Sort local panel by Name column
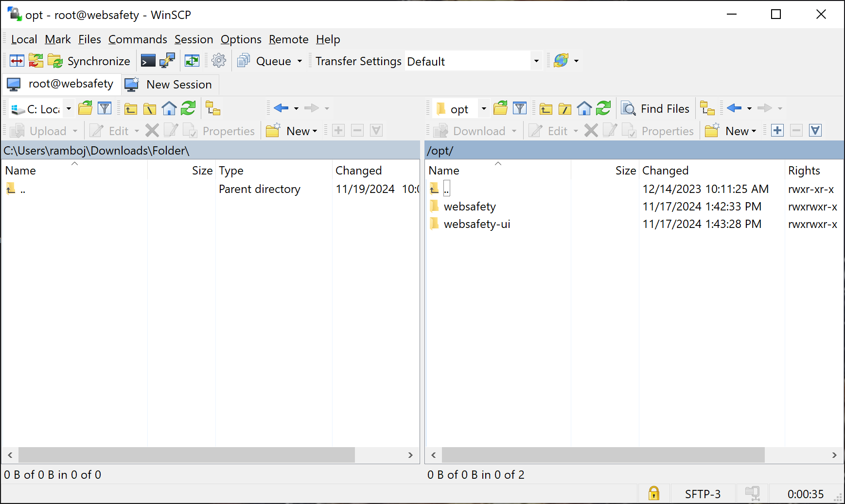The image size is (845, 504). (x=74, y=171)
